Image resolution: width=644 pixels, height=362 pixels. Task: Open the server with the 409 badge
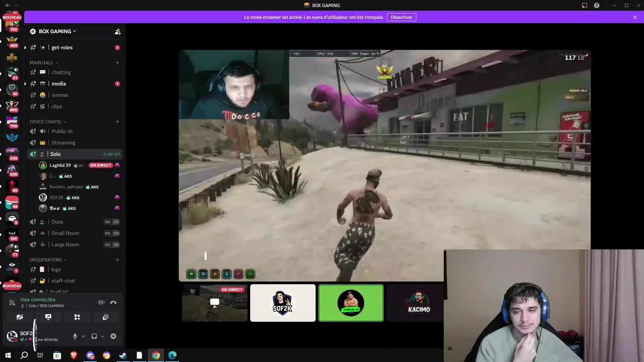point(12,41)
